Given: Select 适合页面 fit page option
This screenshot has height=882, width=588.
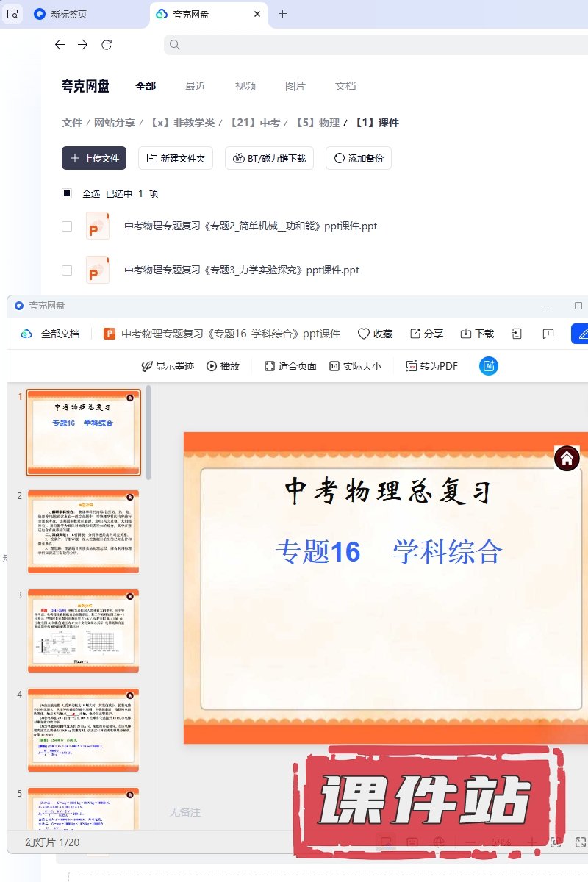Looking at the screenshot, I should (x=290, y=366).
